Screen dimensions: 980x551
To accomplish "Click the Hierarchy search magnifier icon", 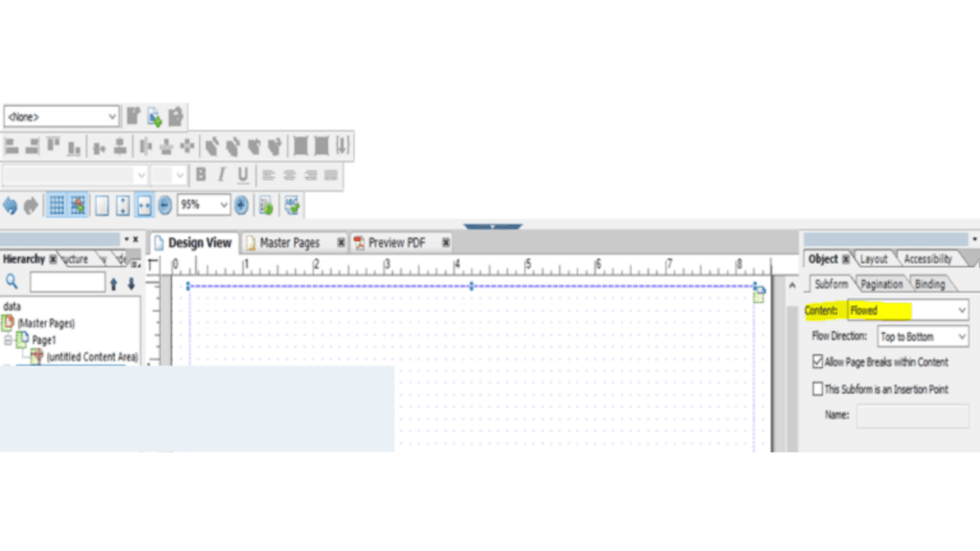I will tap(11, 282).
